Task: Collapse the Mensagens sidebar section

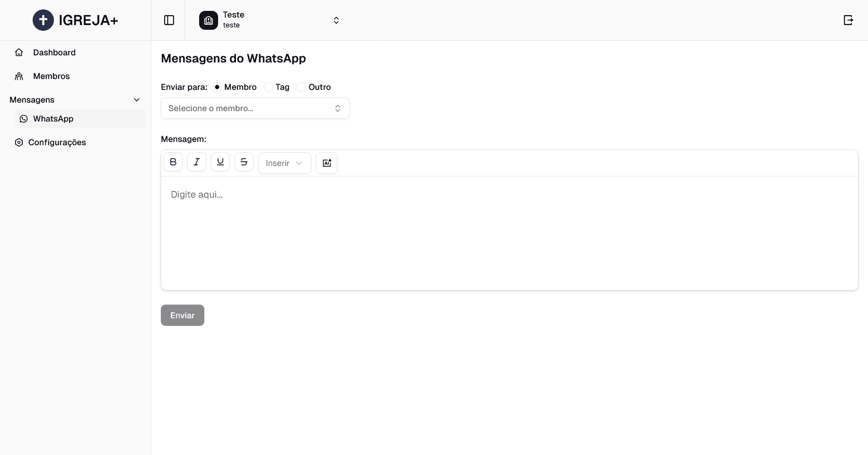Action: click(137, 100)
